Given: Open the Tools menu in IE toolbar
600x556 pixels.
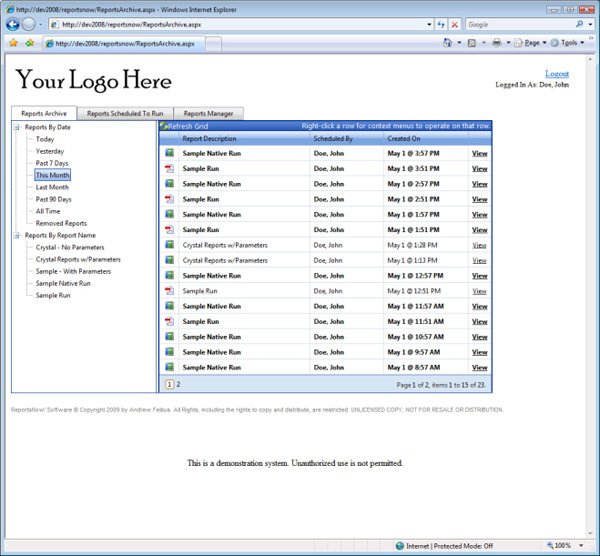Looking at the screenshot, I should click(x=568, y=43).
